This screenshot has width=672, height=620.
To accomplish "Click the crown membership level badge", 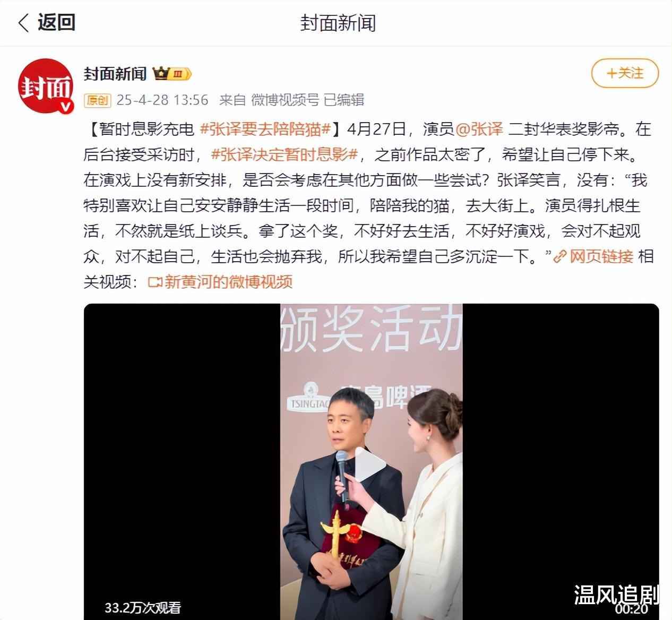I will 172,74.
